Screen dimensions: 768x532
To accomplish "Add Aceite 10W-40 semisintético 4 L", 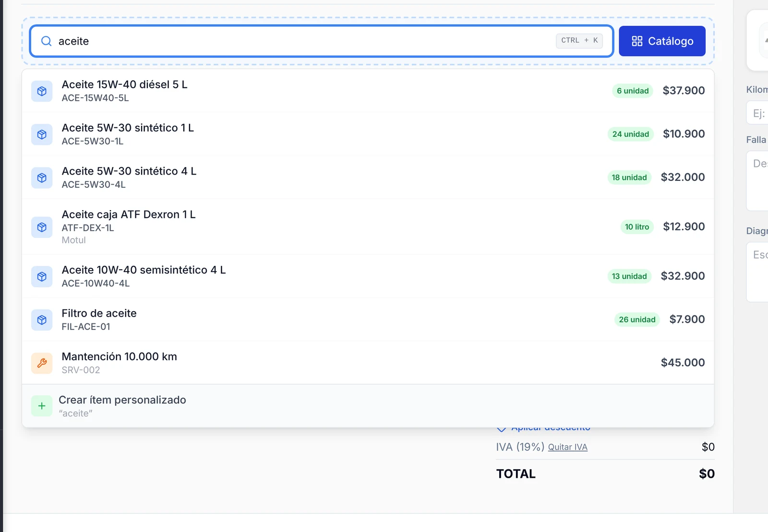I will click(x=368, y=276).
